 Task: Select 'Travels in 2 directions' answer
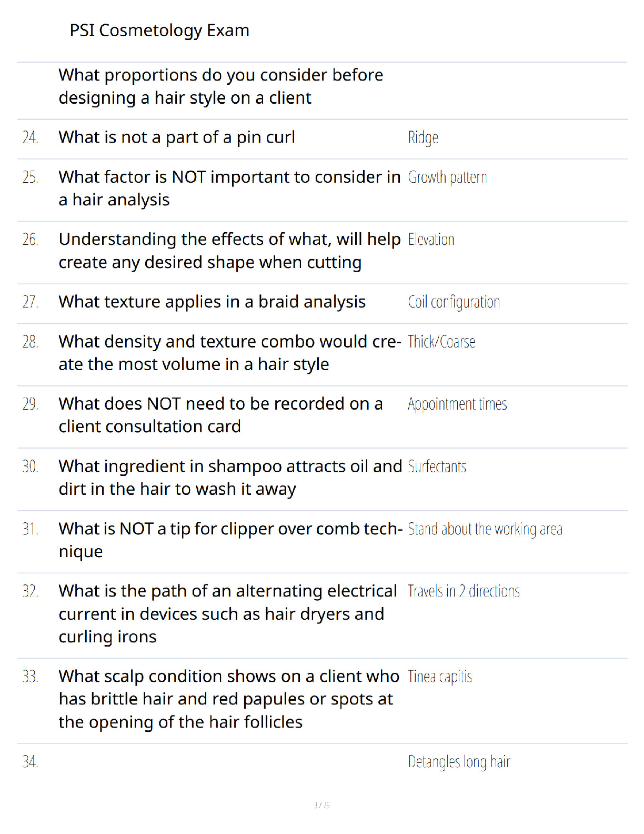tap(464, 591)
